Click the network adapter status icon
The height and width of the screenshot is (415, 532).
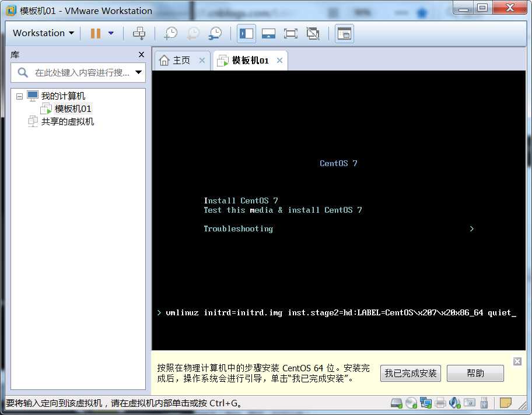[425, 403]
